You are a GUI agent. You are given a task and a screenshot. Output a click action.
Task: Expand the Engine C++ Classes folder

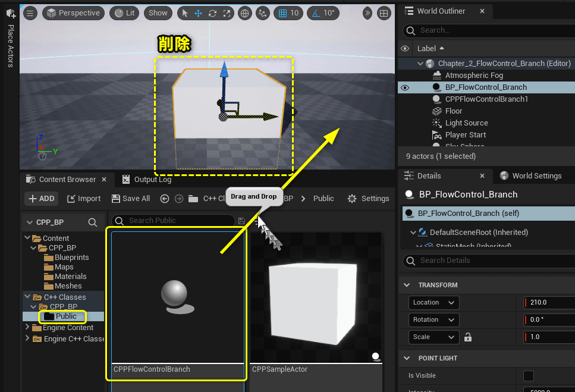pyautogui.click(x=27, y=338)
